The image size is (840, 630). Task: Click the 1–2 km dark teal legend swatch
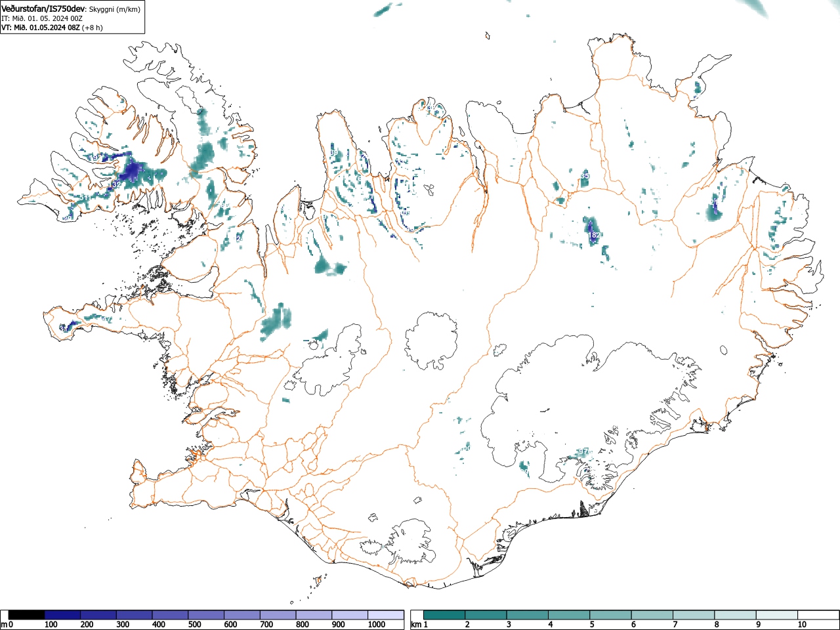444,615
